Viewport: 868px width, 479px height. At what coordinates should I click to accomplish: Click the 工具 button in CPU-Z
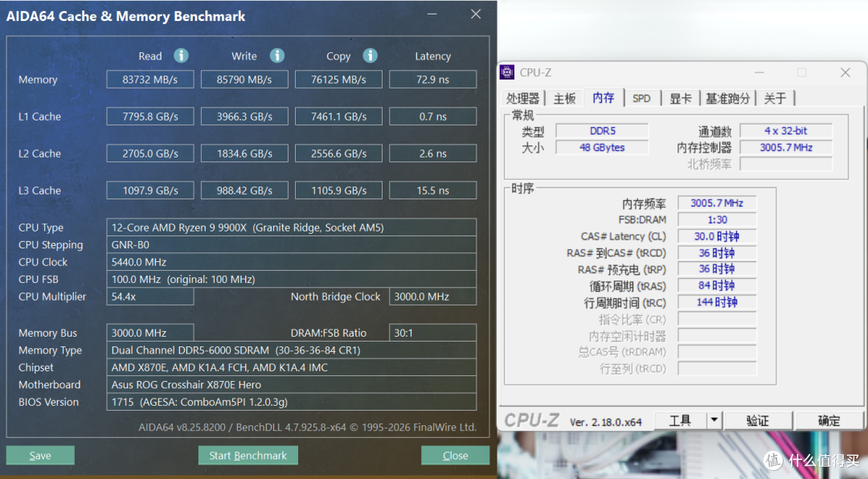click(x=681, y=420)
